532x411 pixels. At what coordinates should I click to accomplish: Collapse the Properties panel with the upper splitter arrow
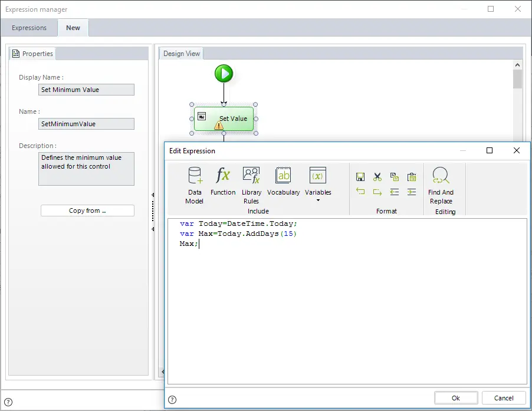point(153,195)
